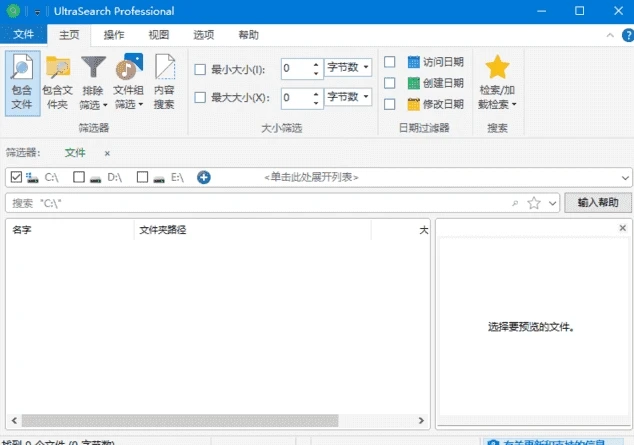Click the results scrollbar left arrow
Viewport: 634px width, 445px height.
click(x=15, y=420)
